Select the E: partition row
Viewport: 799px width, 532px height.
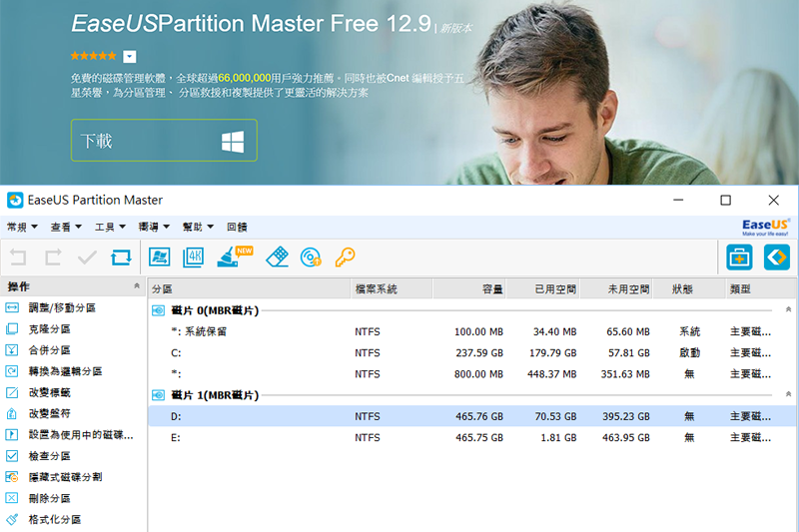click(472, 437)
